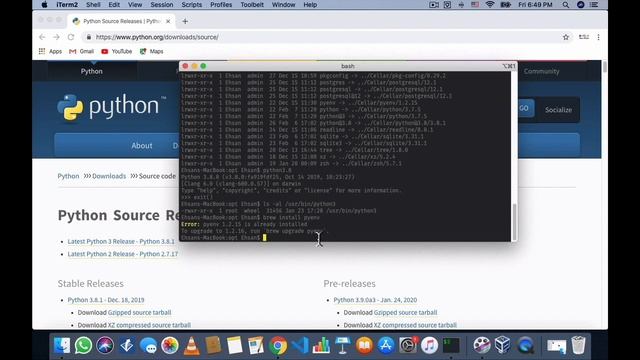This screenshot has height=360, width=640.
Task: Open Siri from the dock
Action: click(105, 345)
